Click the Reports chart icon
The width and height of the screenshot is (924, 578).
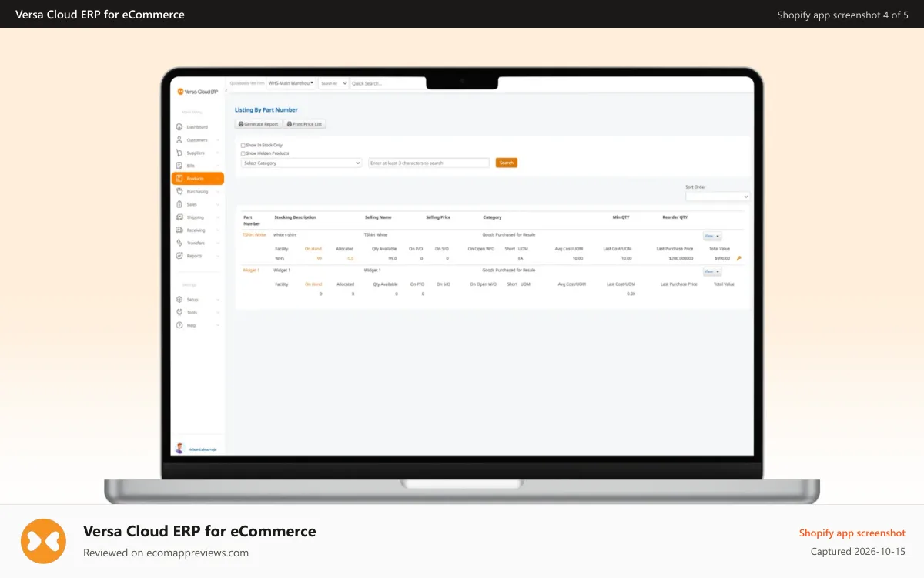[x=179, y=256]
